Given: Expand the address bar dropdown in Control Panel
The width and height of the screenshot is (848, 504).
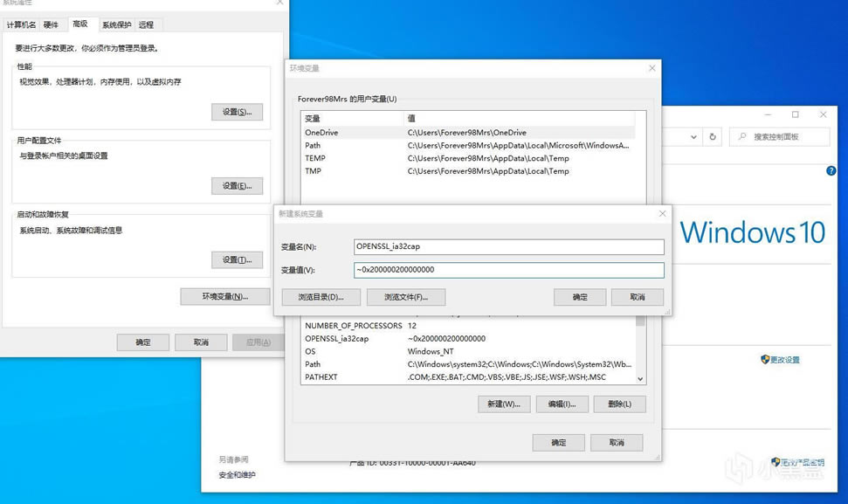Looking at the screenshot, I should pos(693,137).
